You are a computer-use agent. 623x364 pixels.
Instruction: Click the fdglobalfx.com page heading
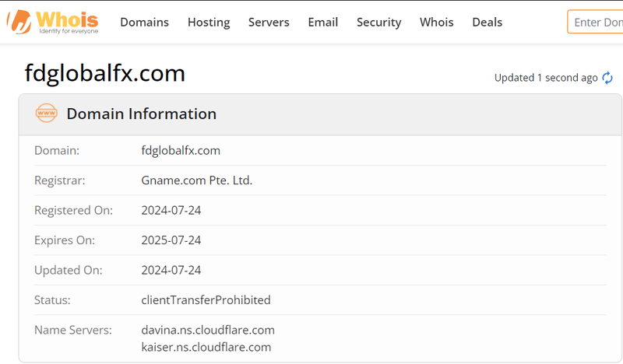click(105, 73)
